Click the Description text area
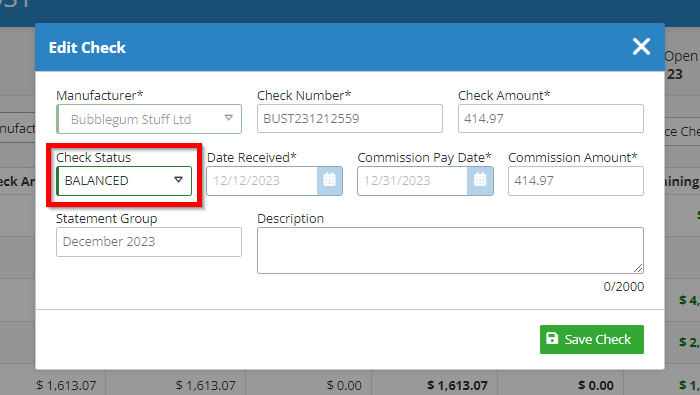This screenshot has height=395, width=700. pyautogui.click(x=450, y=250)
